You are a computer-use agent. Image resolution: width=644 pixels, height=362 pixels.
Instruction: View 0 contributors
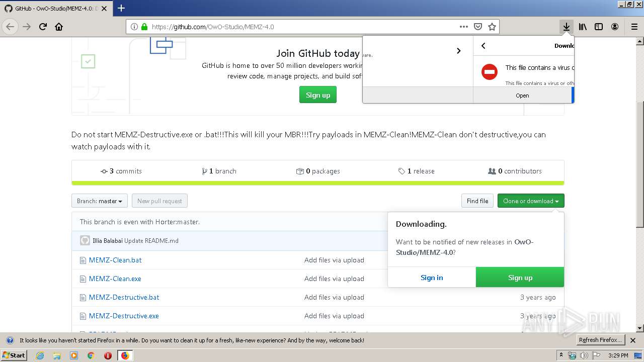pos(515,171)
